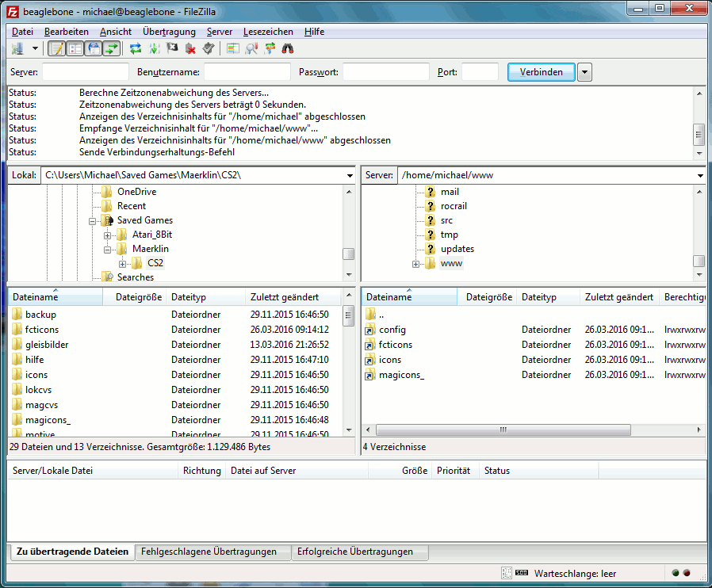Switch to Fehlgeschlagene Übertragungen tab
The image size is (712, 588).
[209, 552]
